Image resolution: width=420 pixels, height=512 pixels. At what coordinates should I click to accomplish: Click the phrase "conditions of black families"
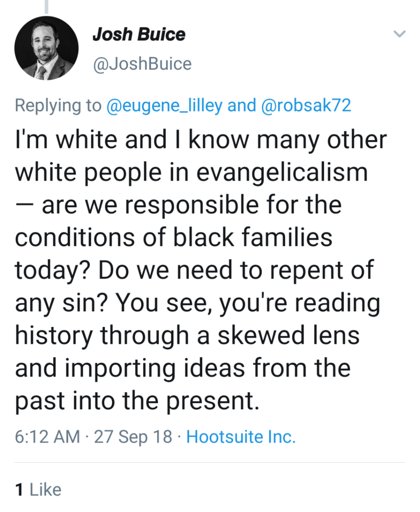point(174,237)
